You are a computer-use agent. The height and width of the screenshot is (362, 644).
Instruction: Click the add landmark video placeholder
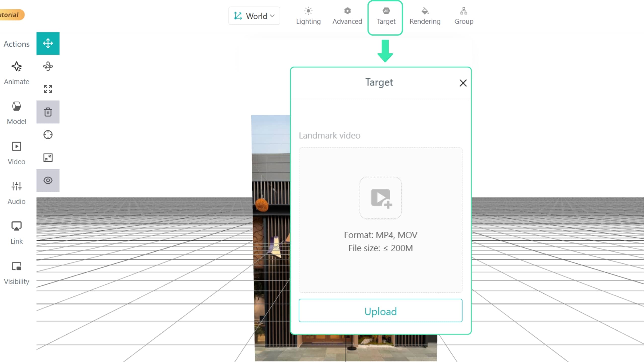(x=380, y=198)
